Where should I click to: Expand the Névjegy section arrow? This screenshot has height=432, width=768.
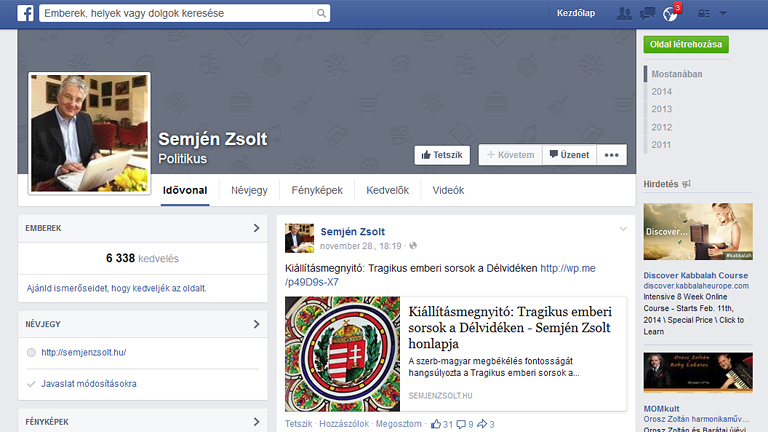click(x=257, y=324)
